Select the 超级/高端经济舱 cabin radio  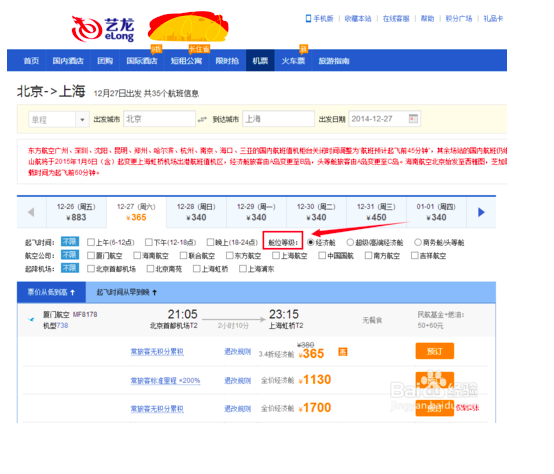click(350, 242)
